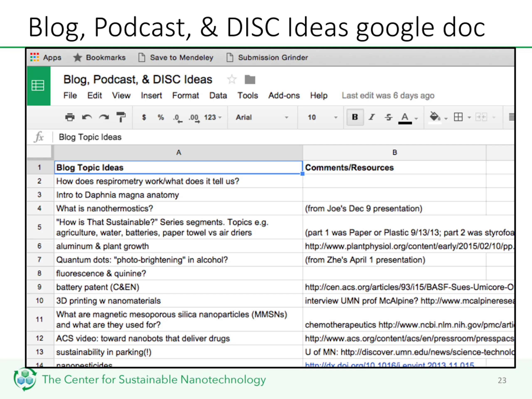Open the Add-ons menu
This screenshot has width=532, height=399.
[x=284, y=95]
